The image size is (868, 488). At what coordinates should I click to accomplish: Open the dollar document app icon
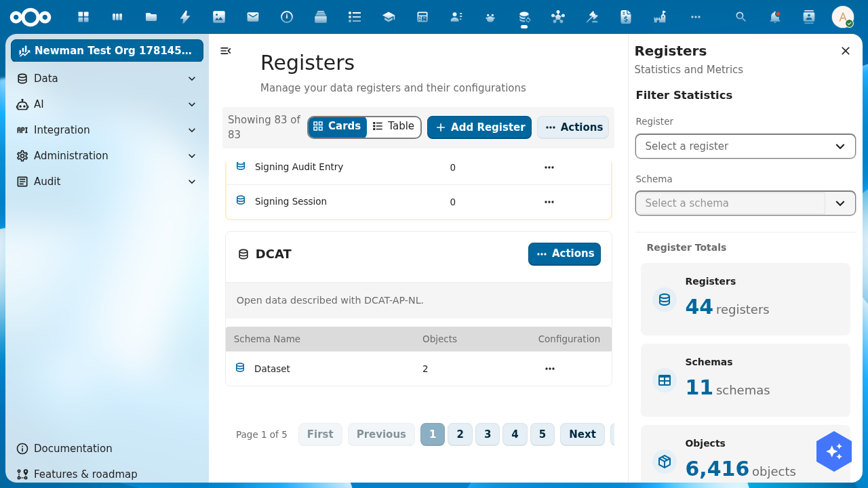point(626,17)
